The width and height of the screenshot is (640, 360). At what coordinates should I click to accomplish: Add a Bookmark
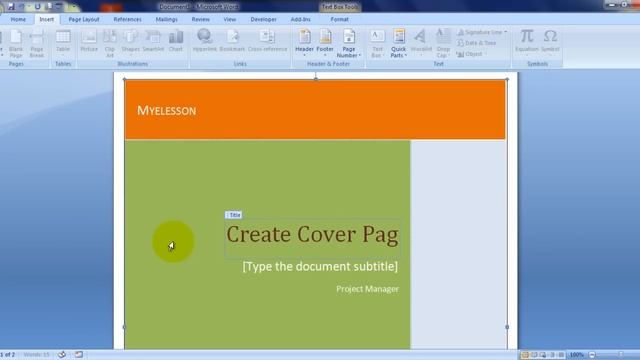click(x=232, y=41)
